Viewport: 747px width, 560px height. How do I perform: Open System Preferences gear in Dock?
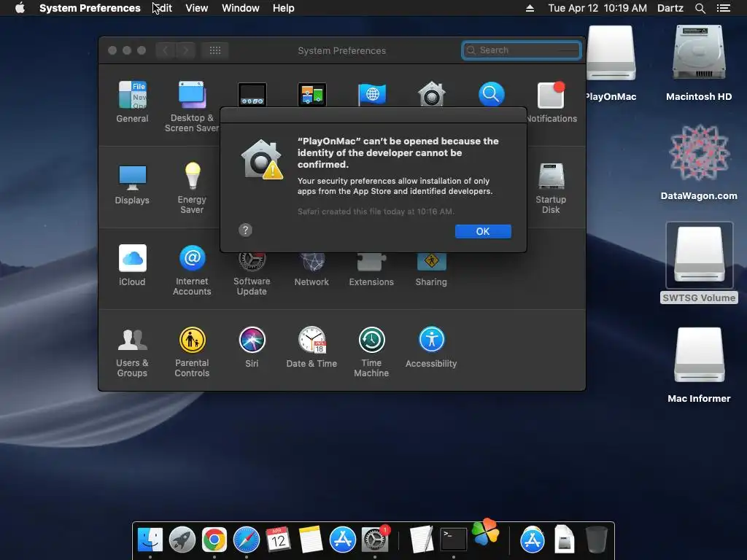[x=375, y=540]
